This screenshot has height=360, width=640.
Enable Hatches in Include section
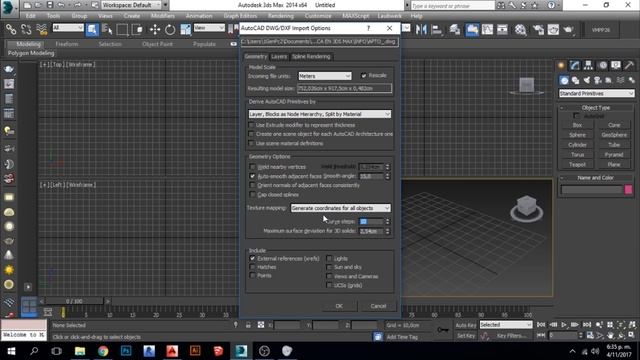(x=252, y=267)
